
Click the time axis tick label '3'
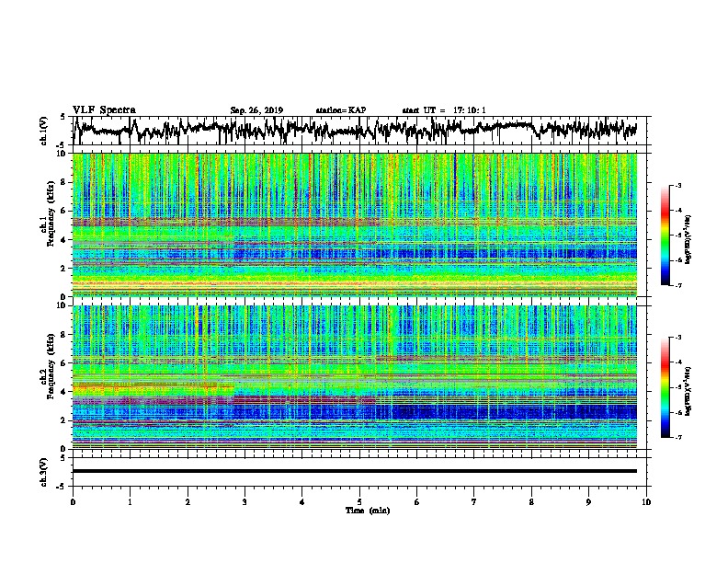pos(245,502)
